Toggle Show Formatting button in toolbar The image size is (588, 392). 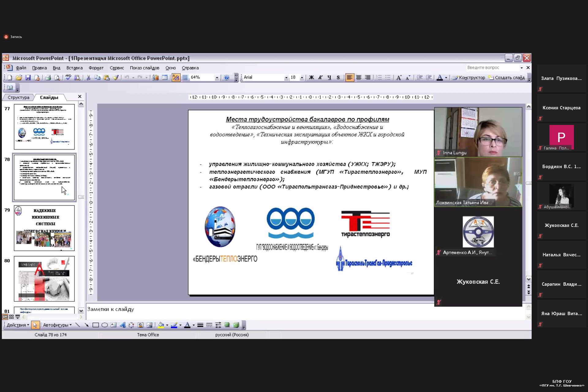[x=176, y=78]
